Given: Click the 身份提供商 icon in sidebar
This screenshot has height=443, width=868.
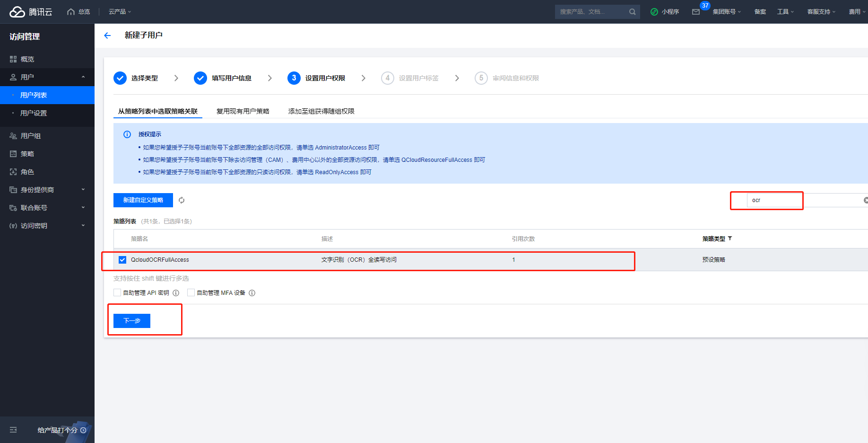Looking at the screenshot, I should (13, 190).
